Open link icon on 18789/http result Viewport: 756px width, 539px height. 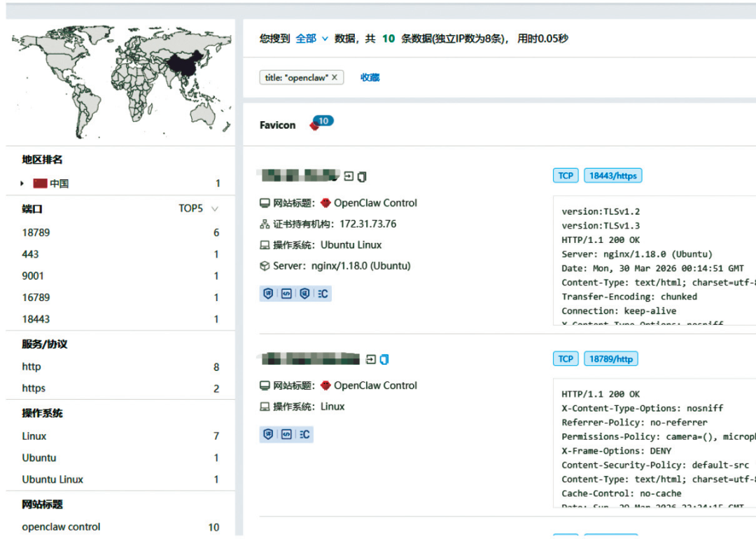(371, 359)
